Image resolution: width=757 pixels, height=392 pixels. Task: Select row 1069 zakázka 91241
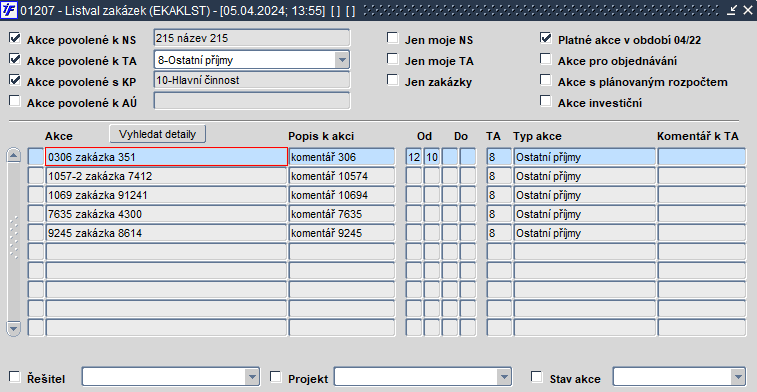pos(167,195)
